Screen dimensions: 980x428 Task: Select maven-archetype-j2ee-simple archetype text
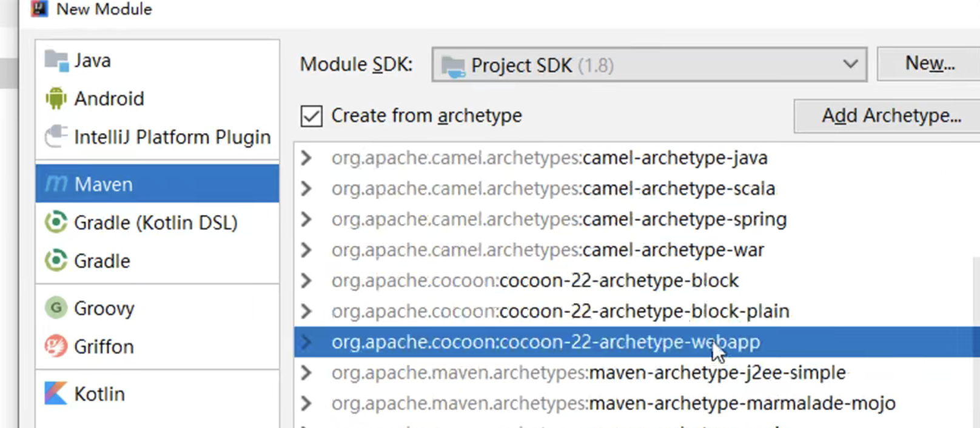point(588,372)
